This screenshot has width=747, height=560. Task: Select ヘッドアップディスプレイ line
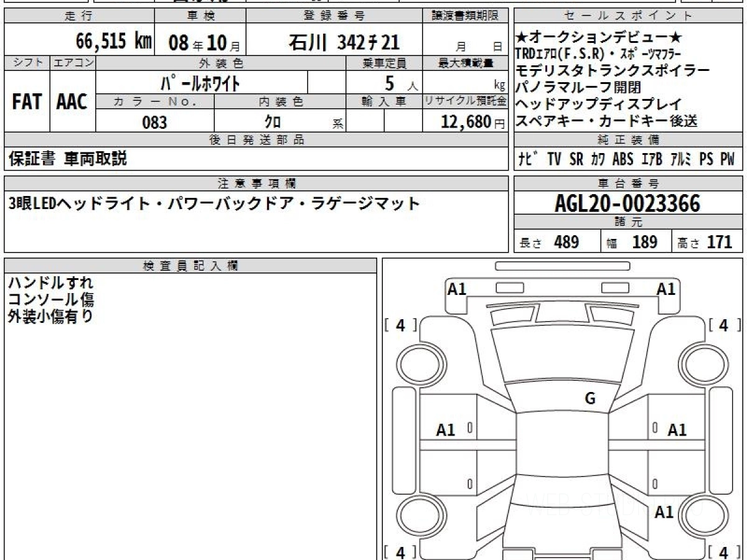[599, 104]
